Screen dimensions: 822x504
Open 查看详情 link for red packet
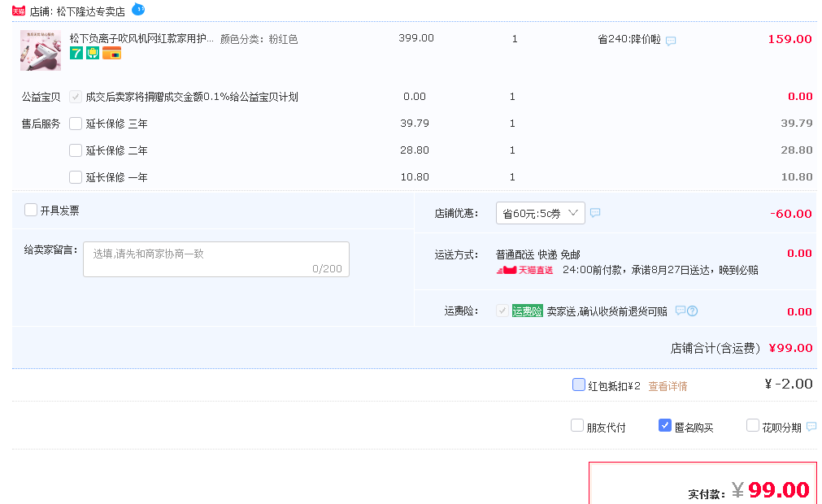(668, 387)
